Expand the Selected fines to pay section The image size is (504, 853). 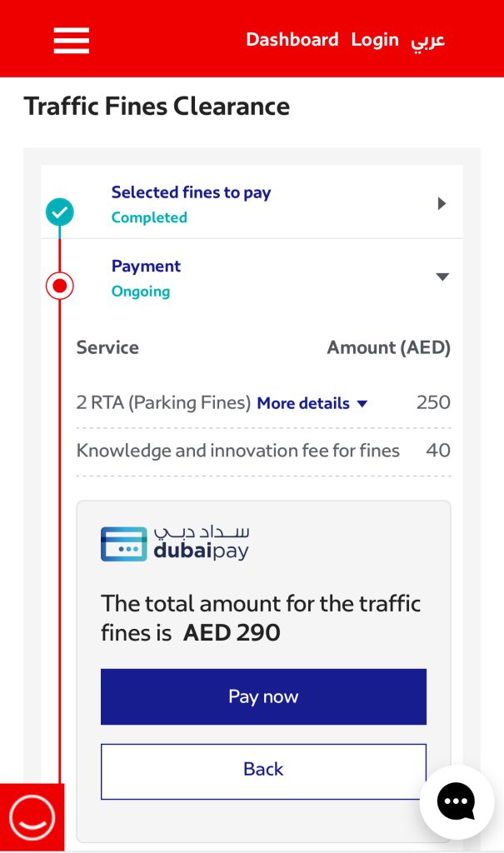point(442,204)
